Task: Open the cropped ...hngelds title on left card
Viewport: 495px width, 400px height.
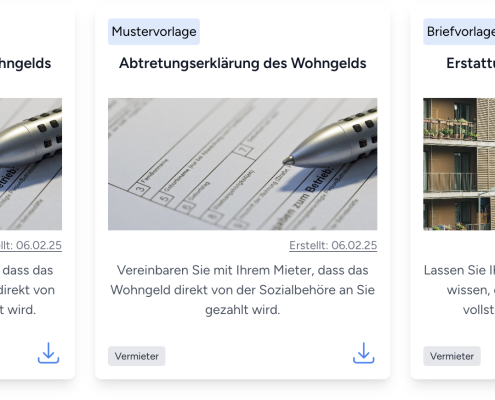Action: click(25, 63)
